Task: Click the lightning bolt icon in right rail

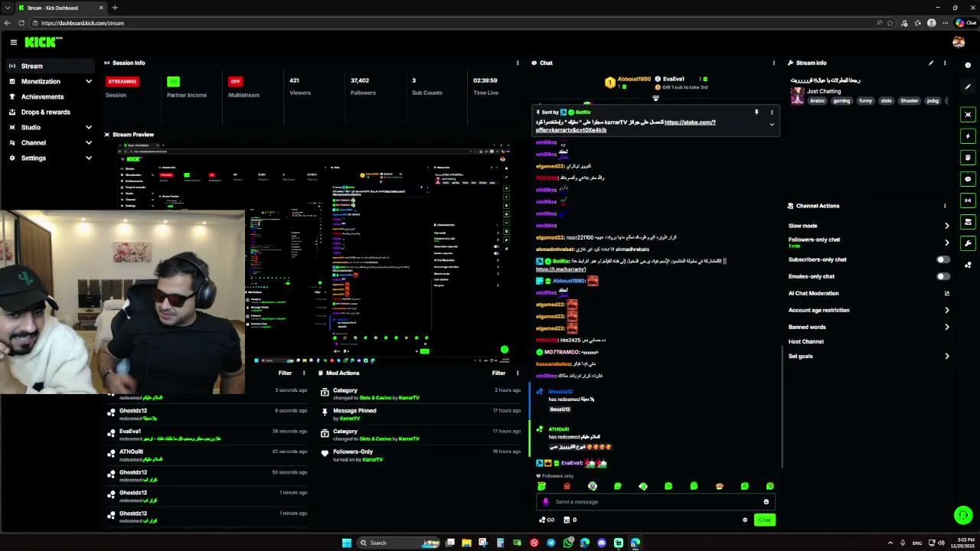Action: tap(968, 136)
